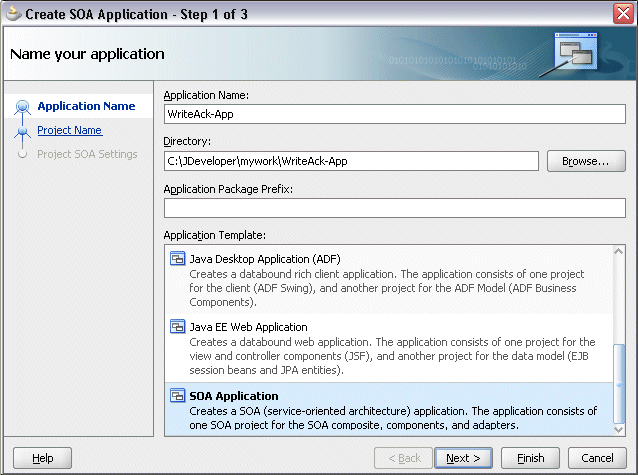
Task: Click the wizard banner application windows icon
Action: click(575, 52)
